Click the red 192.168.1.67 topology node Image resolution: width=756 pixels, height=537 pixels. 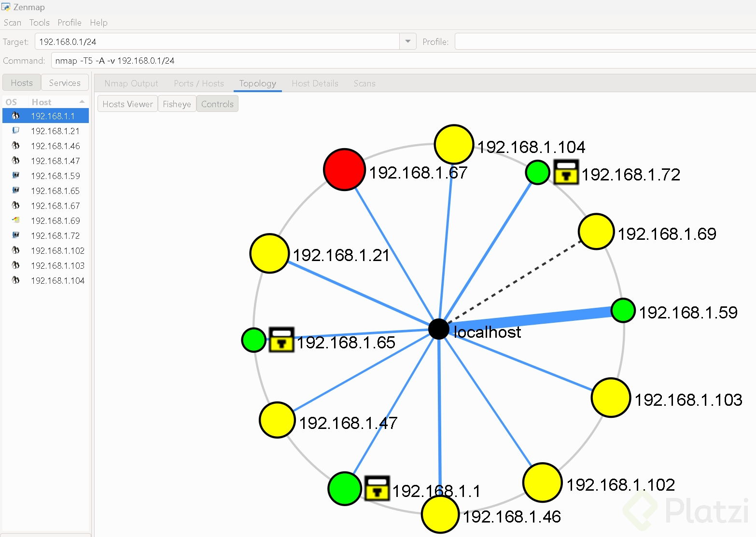344,170
